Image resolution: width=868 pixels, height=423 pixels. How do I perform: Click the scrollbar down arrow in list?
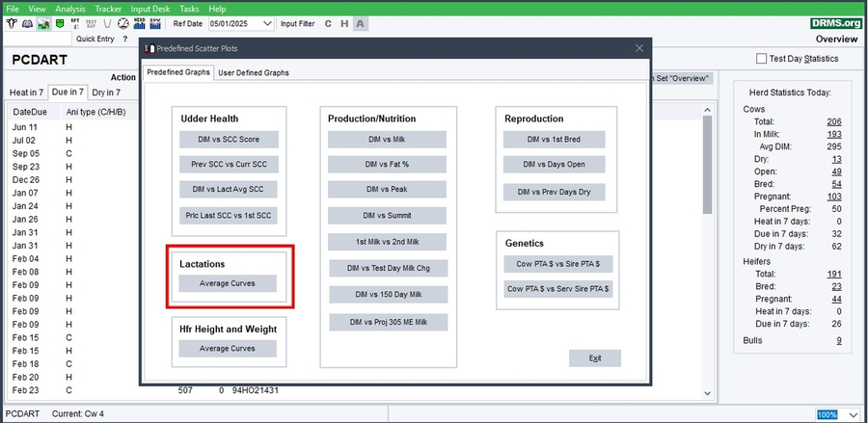[708, 392]
